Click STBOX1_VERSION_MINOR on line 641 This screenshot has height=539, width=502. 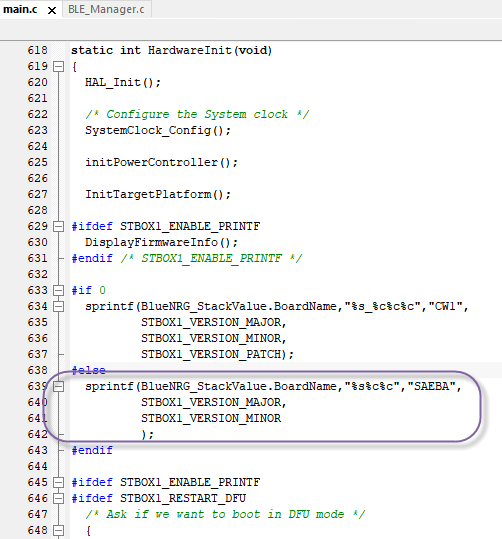211,418
